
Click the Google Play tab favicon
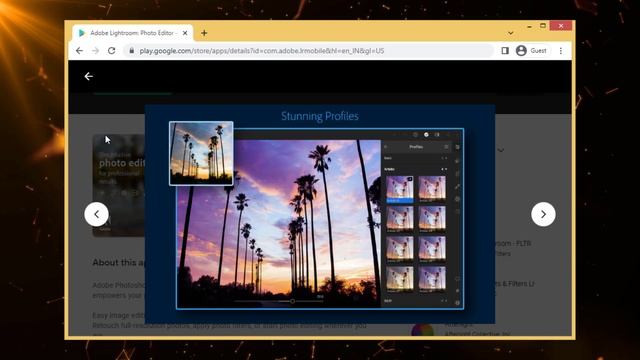pos(82,33)
